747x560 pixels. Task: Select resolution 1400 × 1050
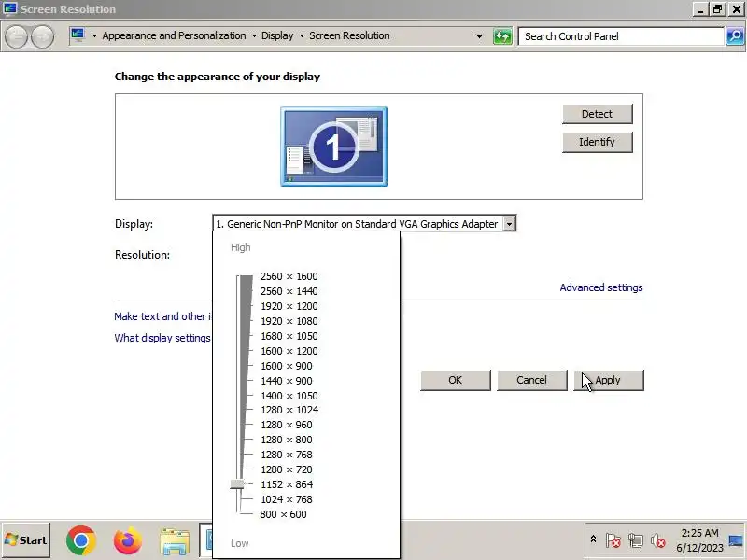click(289, 396)
